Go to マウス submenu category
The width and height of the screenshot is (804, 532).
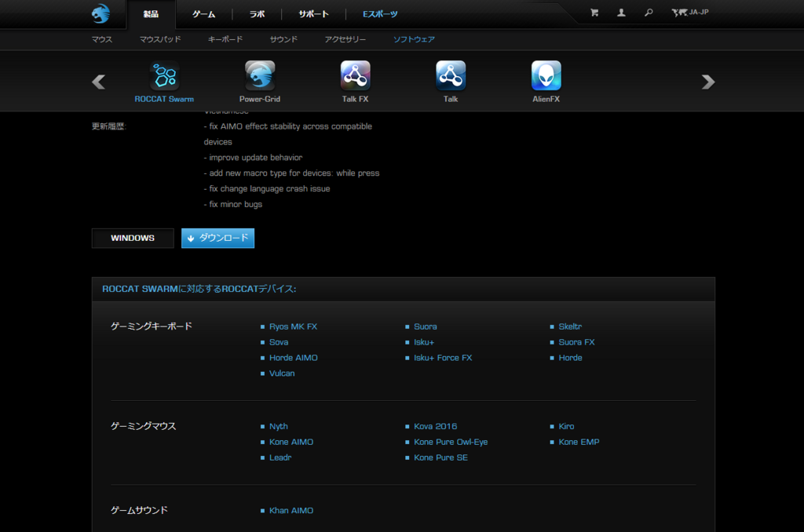[102, 39]
